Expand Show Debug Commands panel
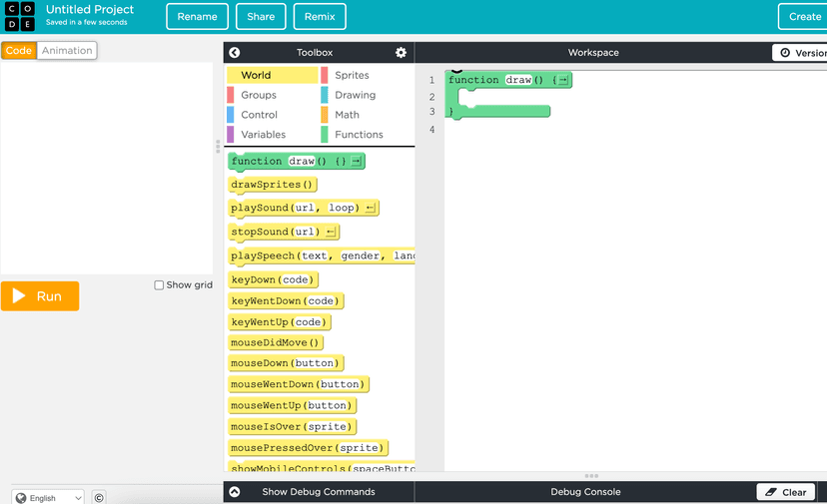The height and width of the screenshot is (504, 827). [x=235, y=492]
